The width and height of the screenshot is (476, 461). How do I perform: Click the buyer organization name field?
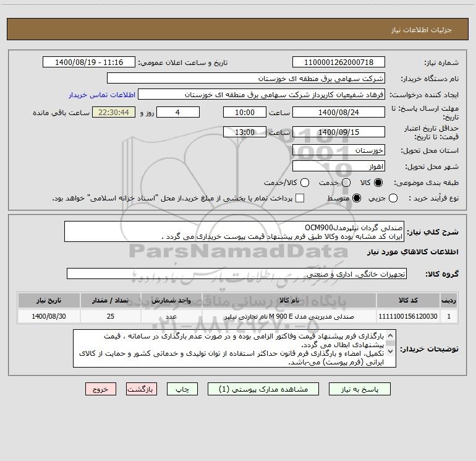246,79
